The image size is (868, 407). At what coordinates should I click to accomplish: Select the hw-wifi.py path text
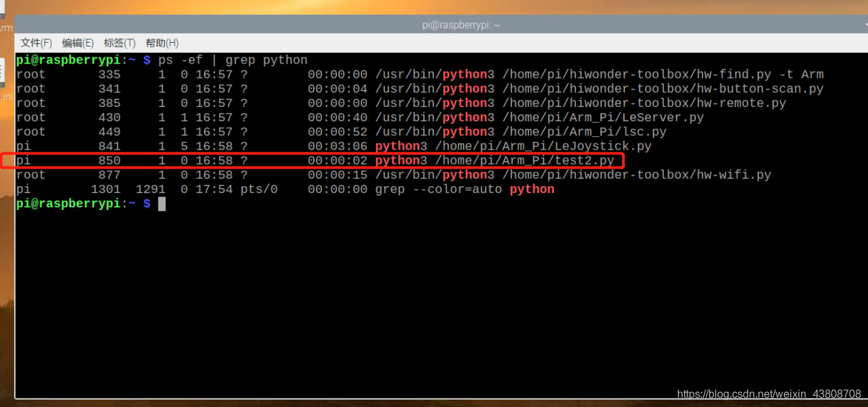[637, 175]
